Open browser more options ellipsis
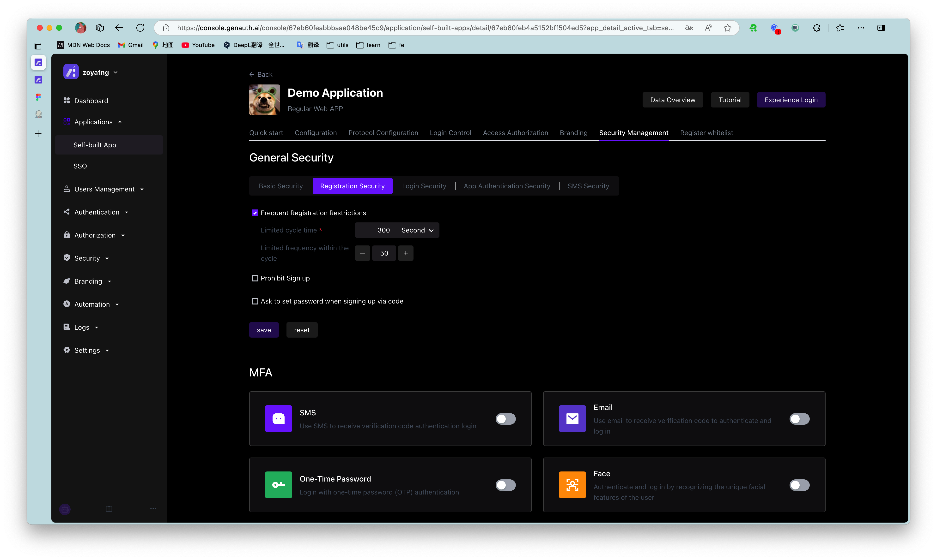The image size is (937, 560). click(x=861, y=28)
